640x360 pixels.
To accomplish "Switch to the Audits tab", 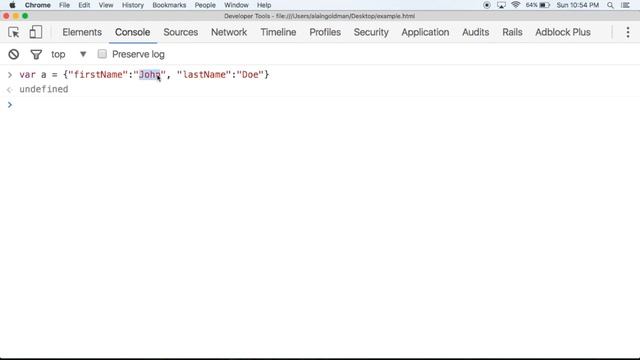I will point(476,32).
